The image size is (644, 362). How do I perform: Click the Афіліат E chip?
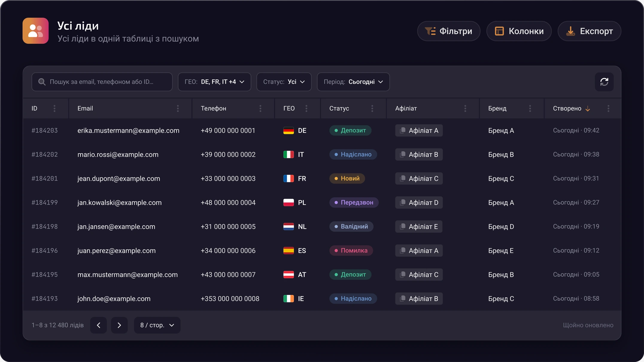point(419,226)
